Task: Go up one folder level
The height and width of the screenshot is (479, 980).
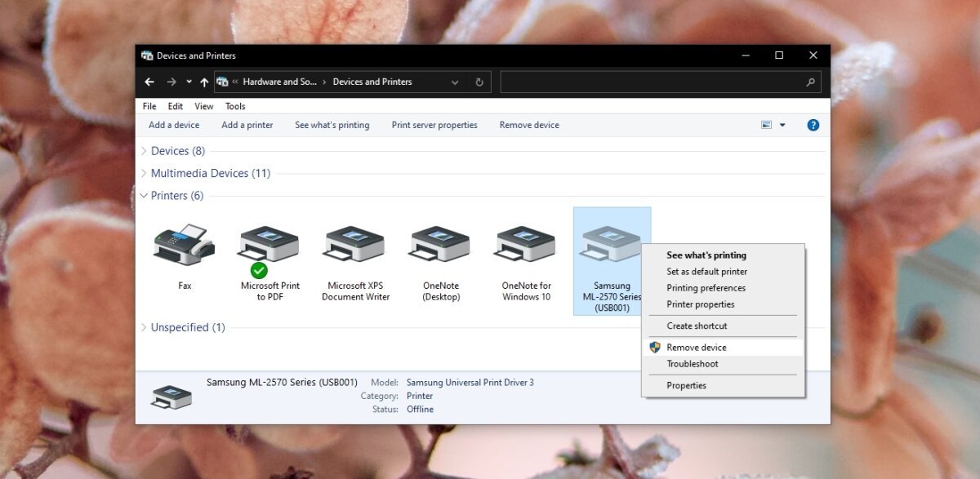Action: 204,82
